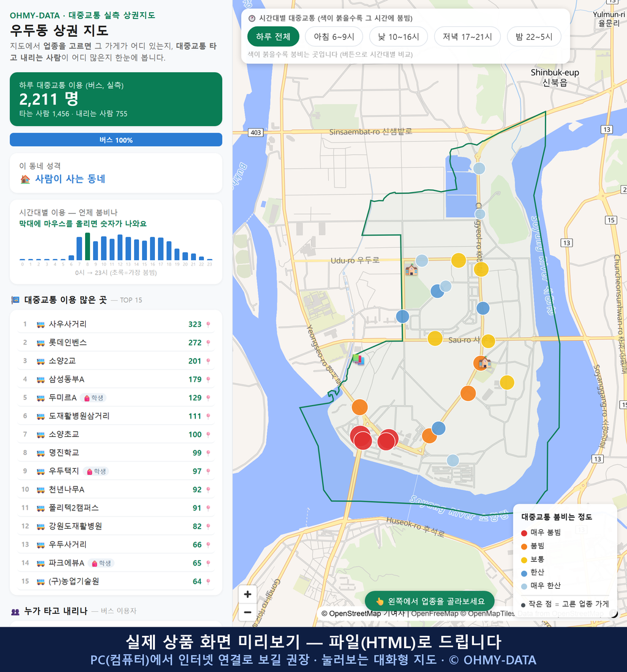The image size is (627, 672).
Task: Click the bus icon in the 폴리텍2캠퍼스 row
Action: (x=41, y=509)
